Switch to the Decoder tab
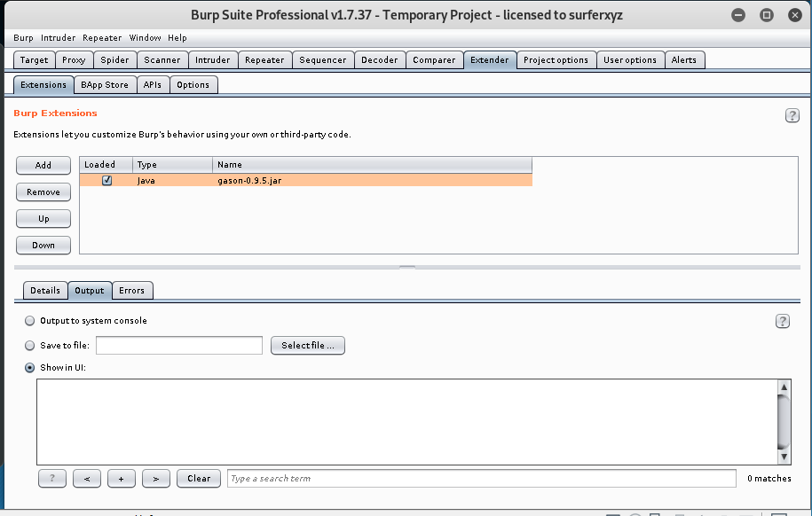812x516 pixels. (x=380, y=60)
